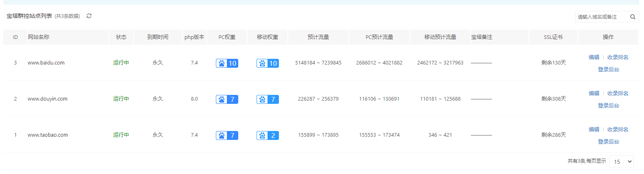
Task: Click the 预计流量 column header
Action: click(318, 37)
